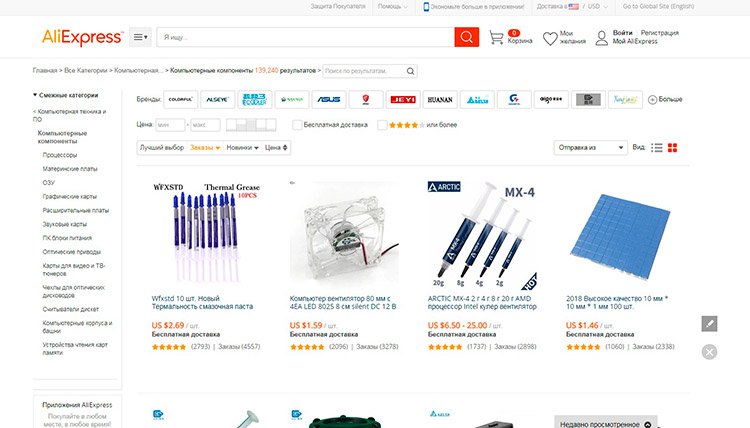Close the floating panel with X button
This screenshot has width=750, height=428.
(709, 352)
